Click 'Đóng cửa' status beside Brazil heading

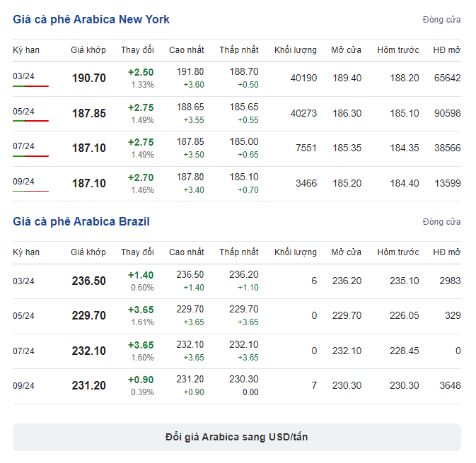tap(441, 222)
